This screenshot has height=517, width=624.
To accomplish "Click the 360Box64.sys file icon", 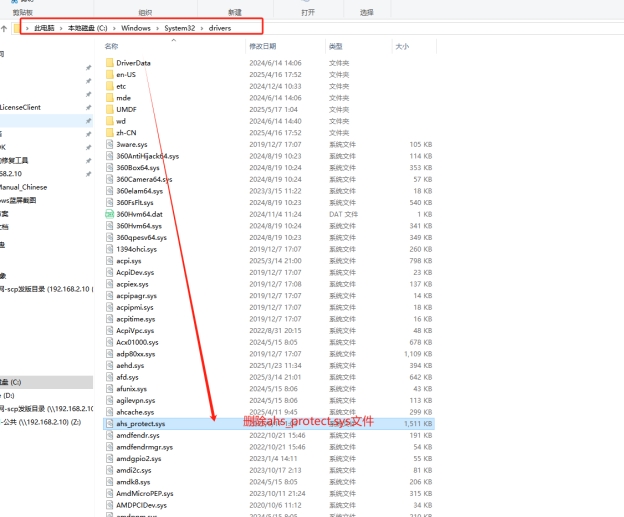I will coord(110,168).
